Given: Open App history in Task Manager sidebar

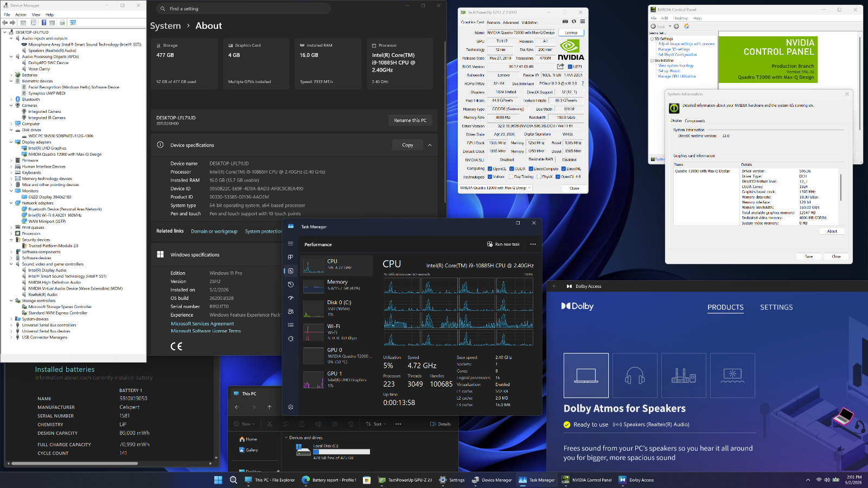Looking at the screenshot, I should (x=291, y=284).
